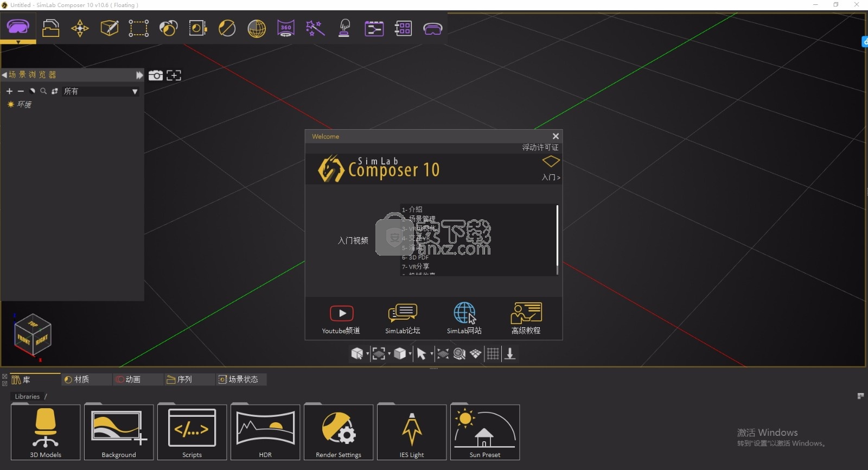Open the HDR library folder

[265, 432]
